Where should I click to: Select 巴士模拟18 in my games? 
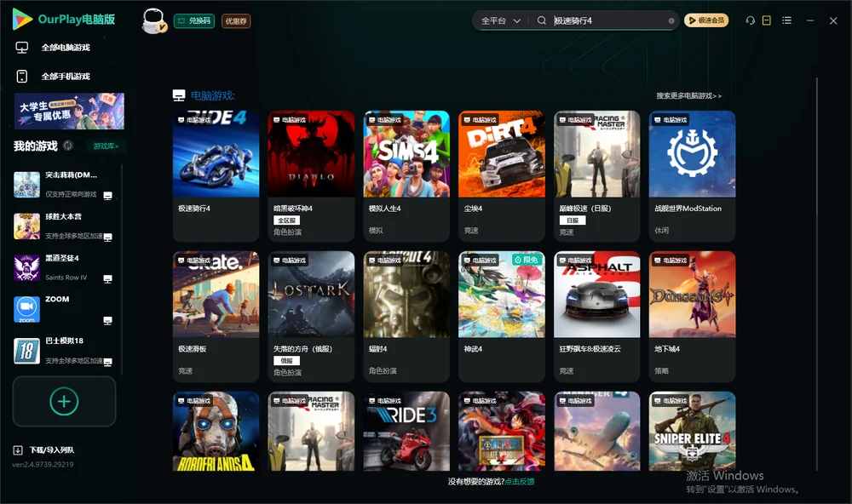click(x=63, y=350)
